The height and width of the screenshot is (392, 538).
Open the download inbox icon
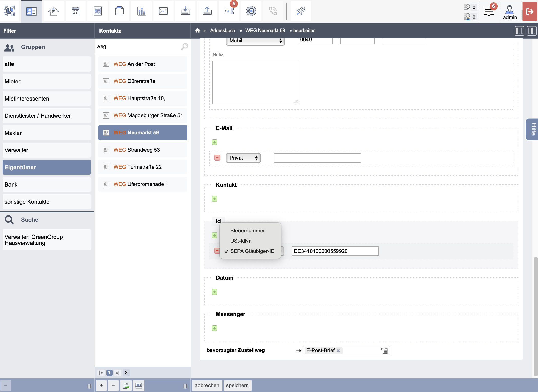(185, 11)
